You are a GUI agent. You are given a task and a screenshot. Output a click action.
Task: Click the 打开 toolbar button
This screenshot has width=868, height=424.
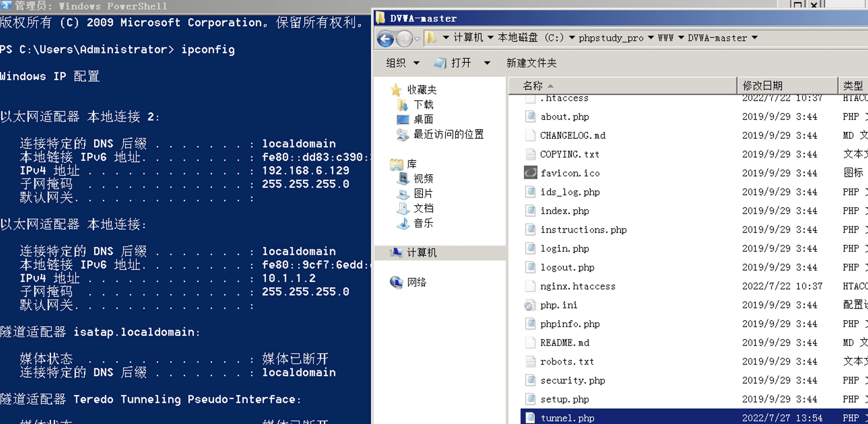453,63
